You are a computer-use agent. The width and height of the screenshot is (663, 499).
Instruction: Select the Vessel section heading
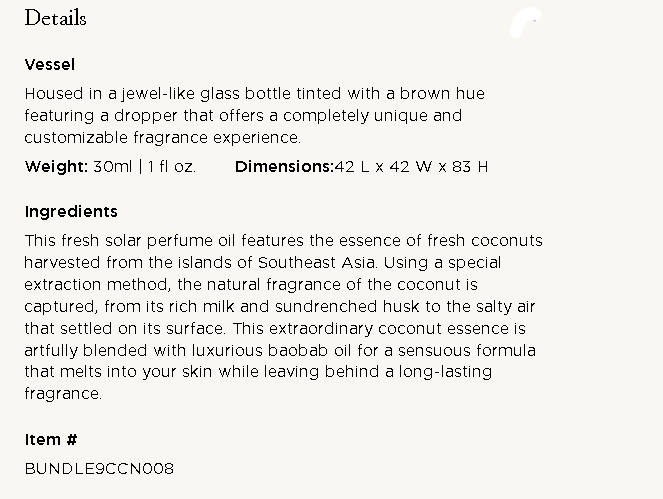click(x=49, y=65)
